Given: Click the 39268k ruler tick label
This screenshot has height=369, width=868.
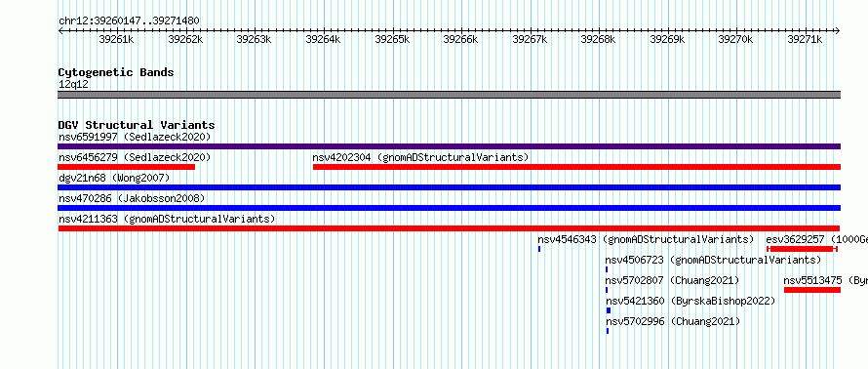Looking at the screenshot, I should click(599, 39).
